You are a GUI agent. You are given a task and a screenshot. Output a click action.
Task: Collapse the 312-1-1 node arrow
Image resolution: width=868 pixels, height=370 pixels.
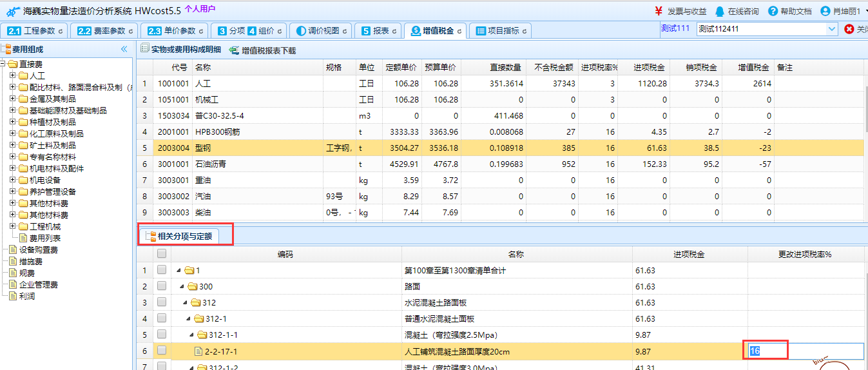[x=192, y=335]
